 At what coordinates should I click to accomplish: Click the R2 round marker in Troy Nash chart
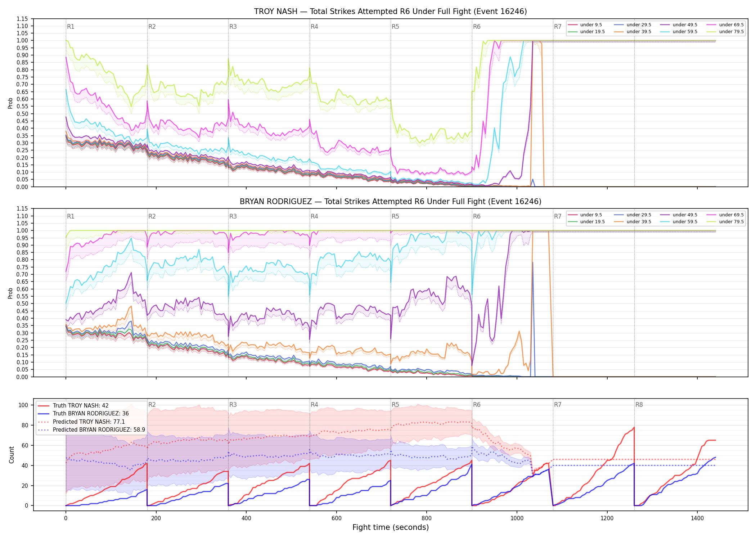152,27
